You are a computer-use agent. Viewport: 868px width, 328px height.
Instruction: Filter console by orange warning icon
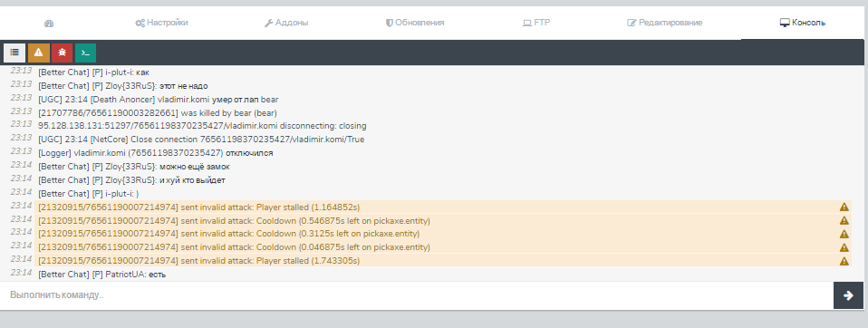tap(39, 53)
